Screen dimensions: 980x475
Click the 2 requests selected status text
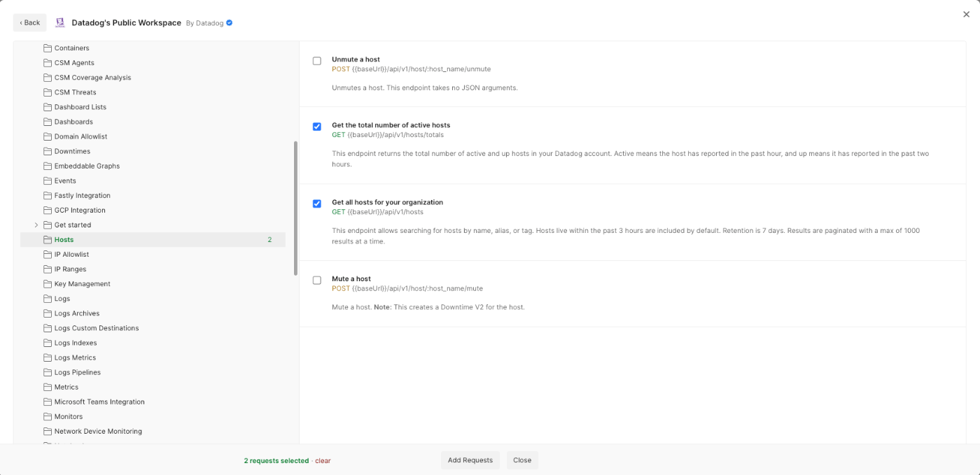276,461
